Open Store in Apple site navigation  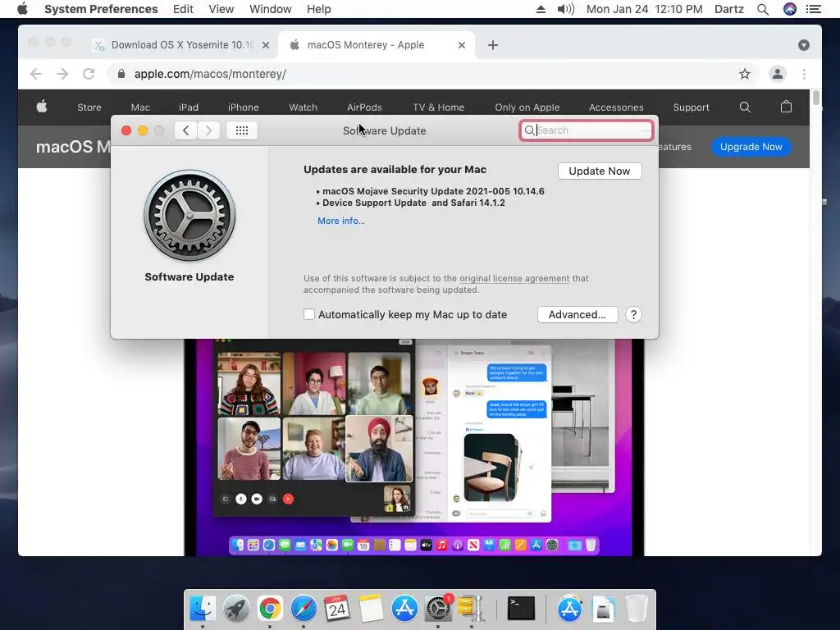click(x=89, y=107)
